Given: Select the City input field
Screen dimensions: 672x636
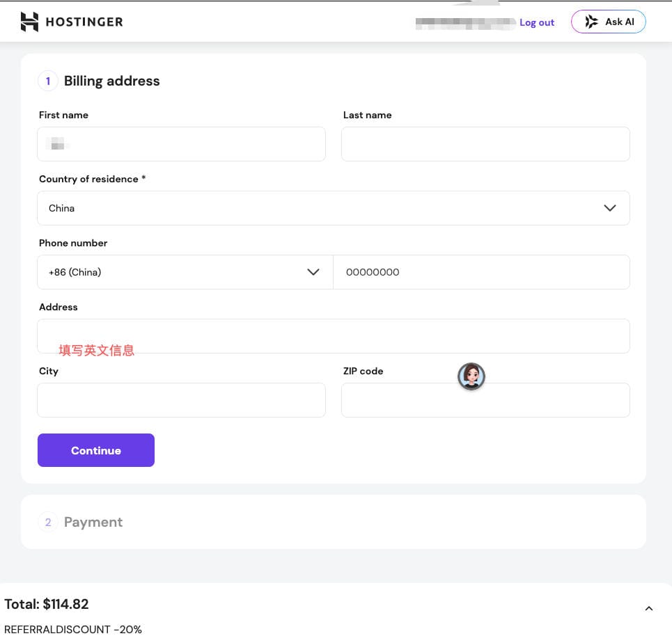Looking at the screenshot, I should (x=181, y=400).
